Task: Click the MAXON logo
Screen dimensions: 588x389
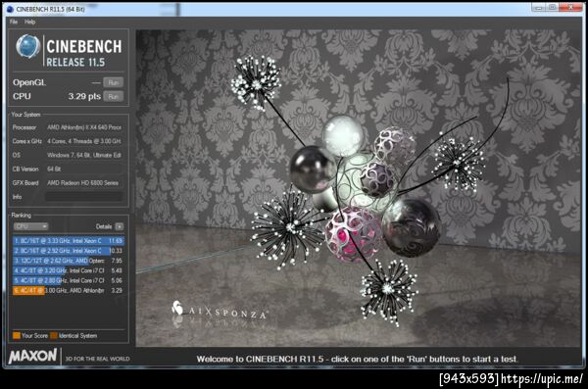Action: coord(33,356)
